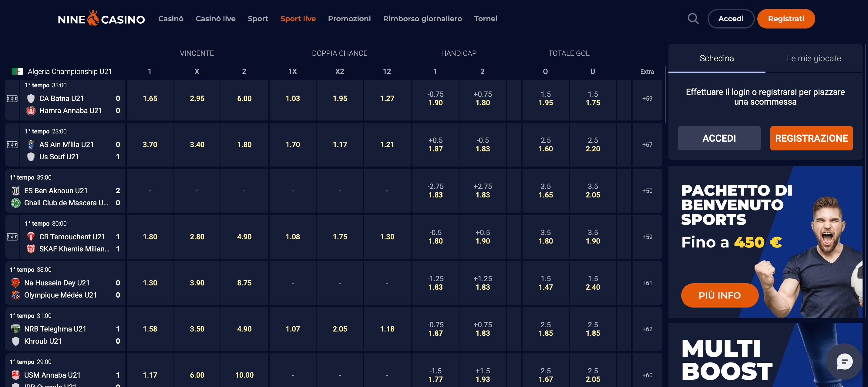Viewport: 868px width, 387px height.
Task: Click the Hamra Annaba U21 club crest
Action: click(x=31, y=110)
